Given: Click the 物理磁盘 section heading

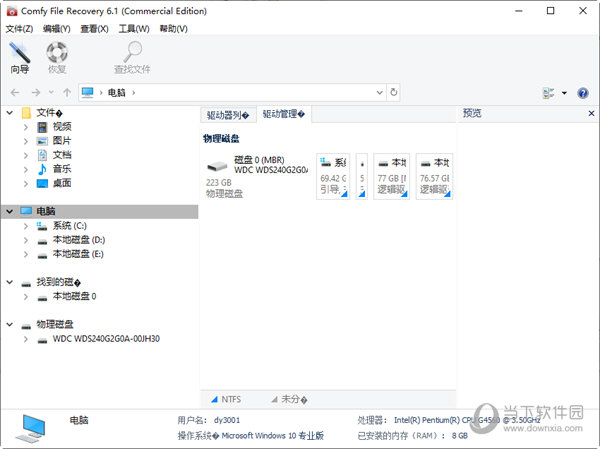Looking at the screenshot, I should [221, 139].
